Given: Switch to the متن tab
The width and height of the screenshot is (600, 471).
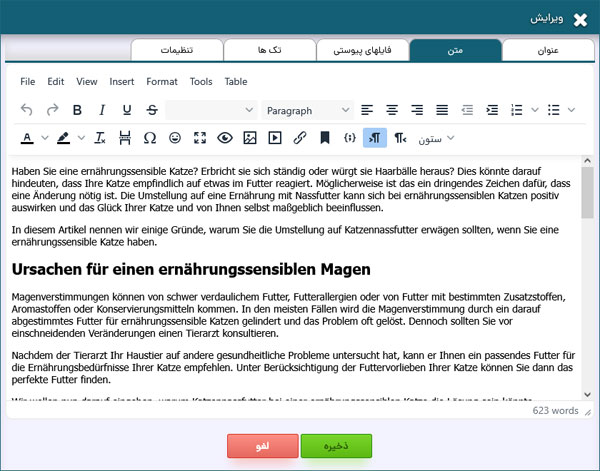Looking at the screenshot, I should click(x=455, y=50).
